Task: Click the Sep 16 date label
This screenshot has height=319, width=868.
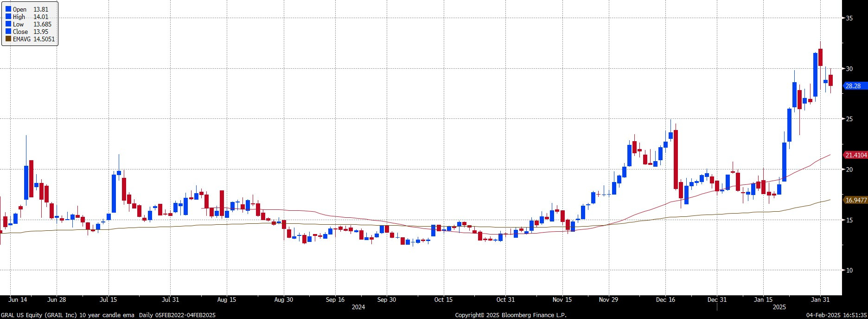Action: [335, 299]
